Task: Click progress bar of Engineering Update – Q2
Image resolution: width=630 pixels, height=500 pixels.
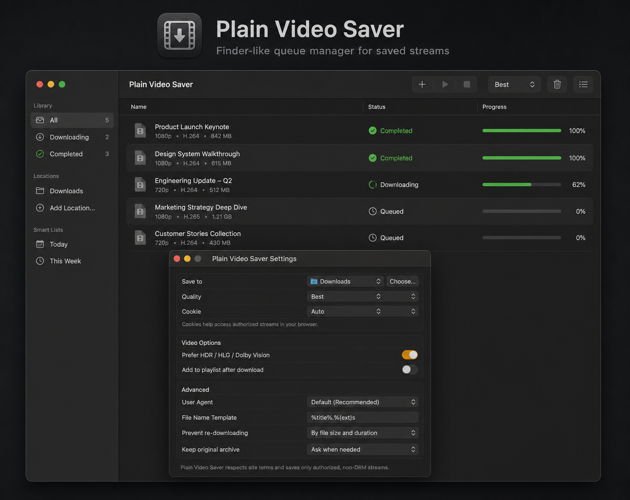Action: (522, 184)
